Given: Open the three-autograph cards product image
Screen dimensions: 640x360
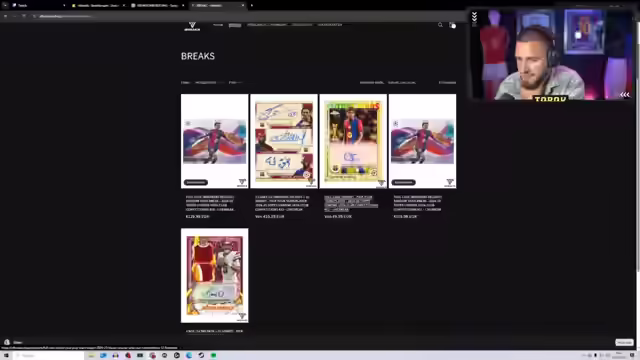Looking at the screenshot, I should click(x=284, y=141).
